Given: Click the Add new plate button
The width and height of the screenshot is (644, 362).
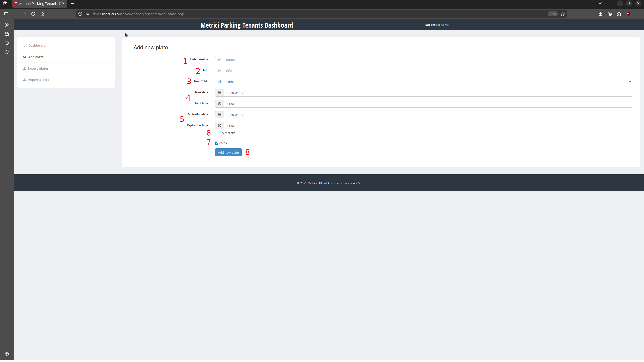Looking at the screenshot, I should pos(228,152).
